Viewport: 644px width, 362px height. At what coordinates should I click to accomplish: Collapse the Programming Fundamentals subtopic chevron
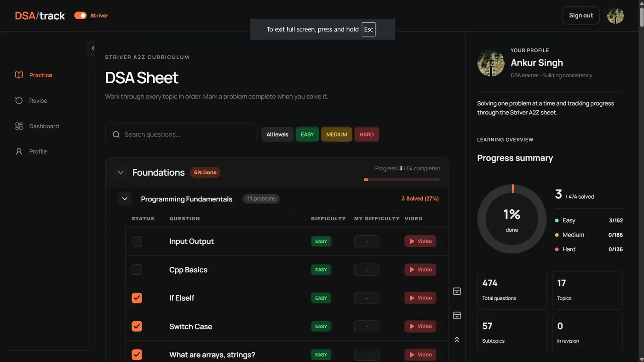(x=124, y=199)
